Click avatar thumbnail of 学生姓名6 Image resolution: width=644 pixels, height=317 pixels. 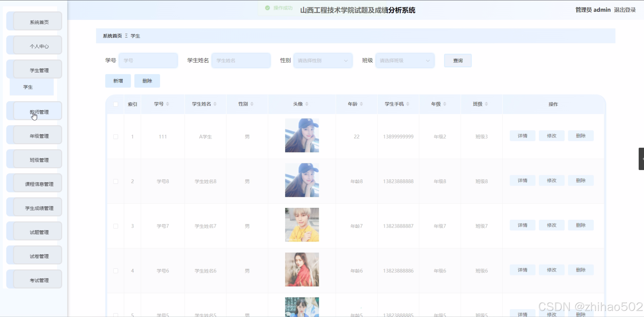pos(302,270)
